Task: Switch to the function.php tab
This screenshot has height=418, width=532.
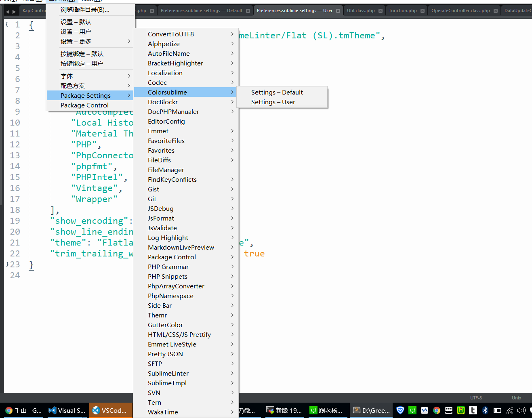Action: [406, 11]
